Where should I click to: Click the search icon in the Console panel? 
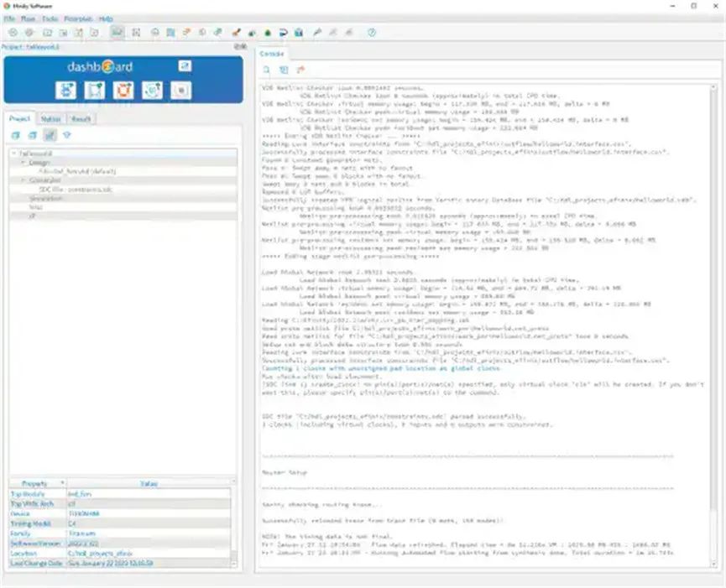267,70
